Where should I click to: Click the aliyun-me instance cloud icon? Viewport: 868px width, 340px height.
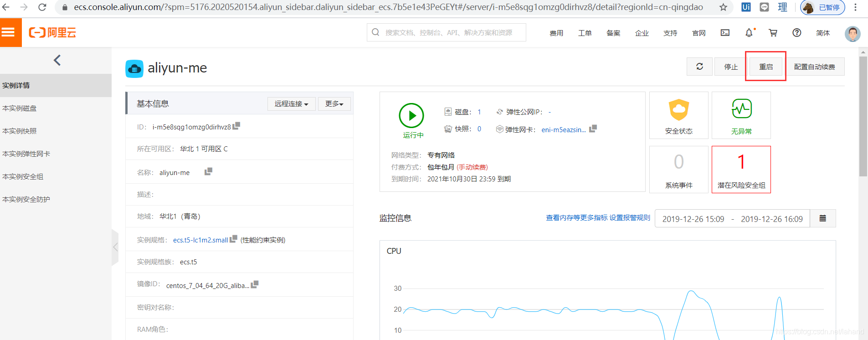tap(134, 69)
